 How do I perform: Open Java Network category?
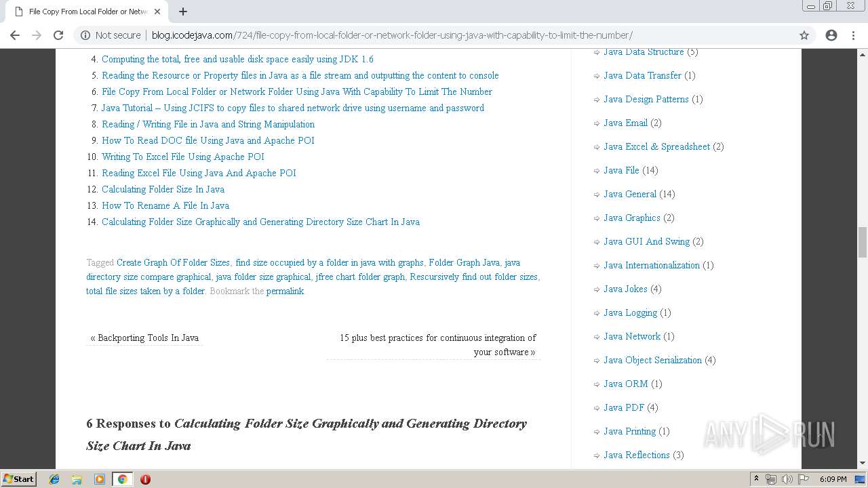[x=632, y=337]
